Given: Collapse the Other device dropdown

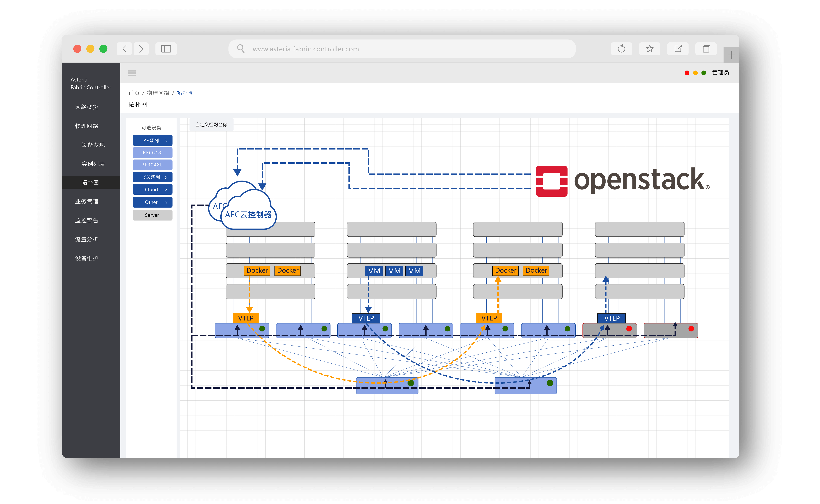Looking at the screenshot, I should point(152,202).
